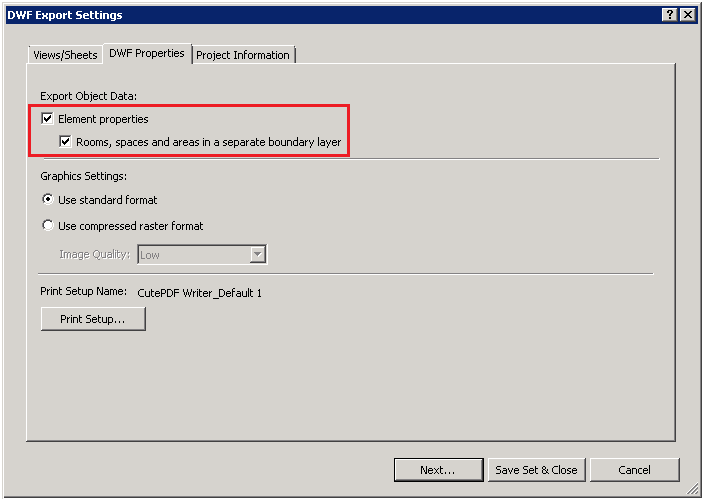
Task: Click the resize grip in dialog corner
Action: (x=692, y=490)
